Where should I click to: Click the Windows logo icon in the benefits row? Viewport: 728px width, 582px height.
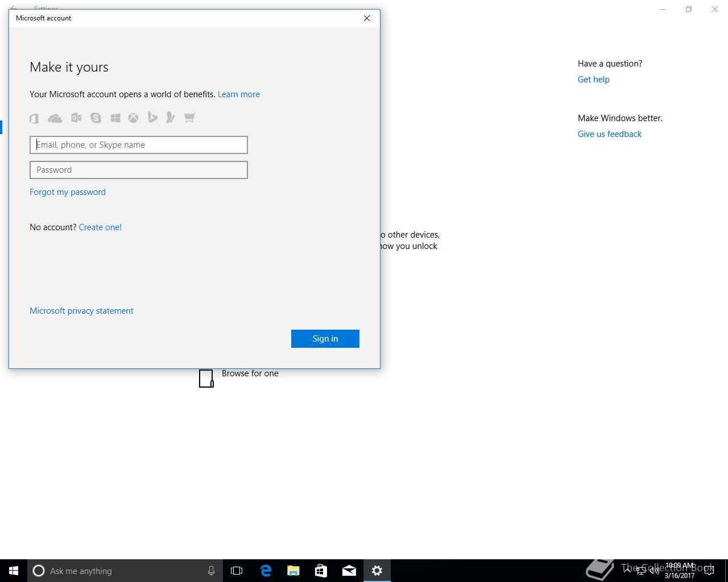(115, 118)
